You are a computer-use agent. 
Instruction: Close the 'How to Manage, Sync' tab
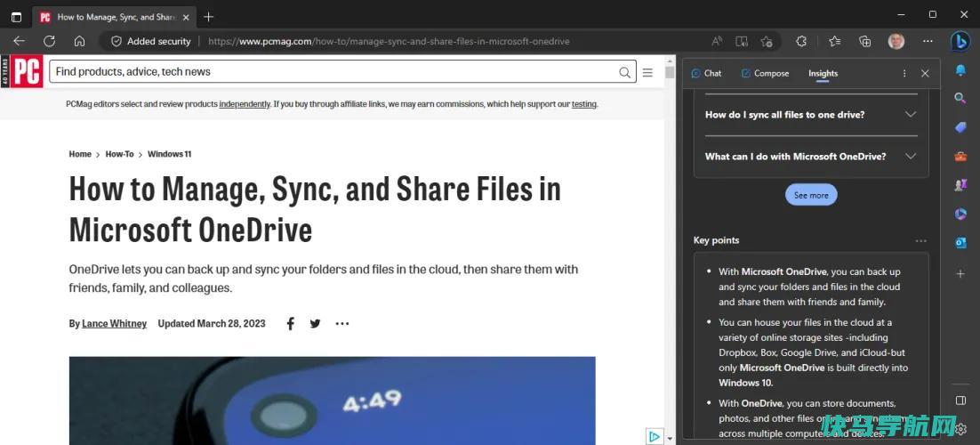[186, 17]
